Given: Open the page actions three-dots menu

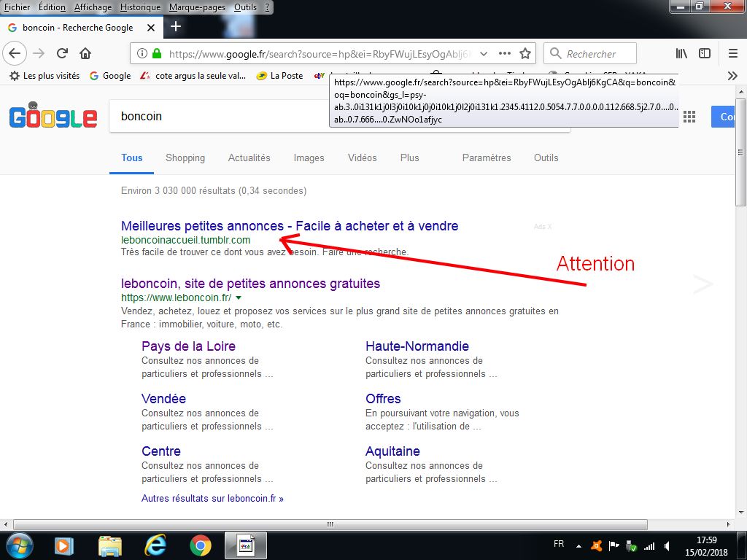Looking at the screenshot, I should click(505, 53).
